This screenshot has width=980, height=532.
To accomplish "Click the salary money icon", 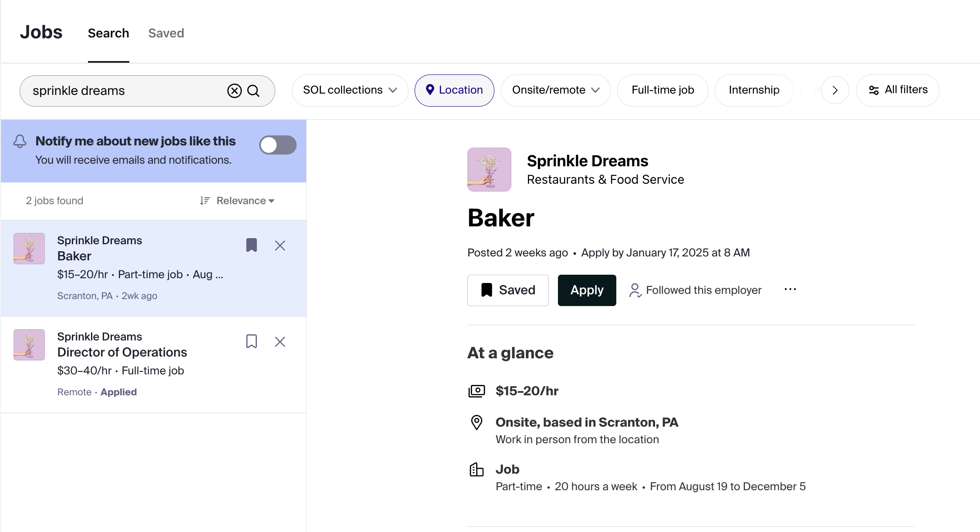I will [476, 391].
